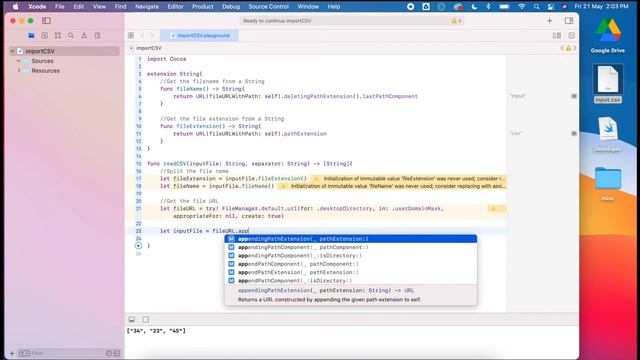This screenshot has height=360, width=640.
Task: Open the Navigate menu
Action: pos(147,7)
